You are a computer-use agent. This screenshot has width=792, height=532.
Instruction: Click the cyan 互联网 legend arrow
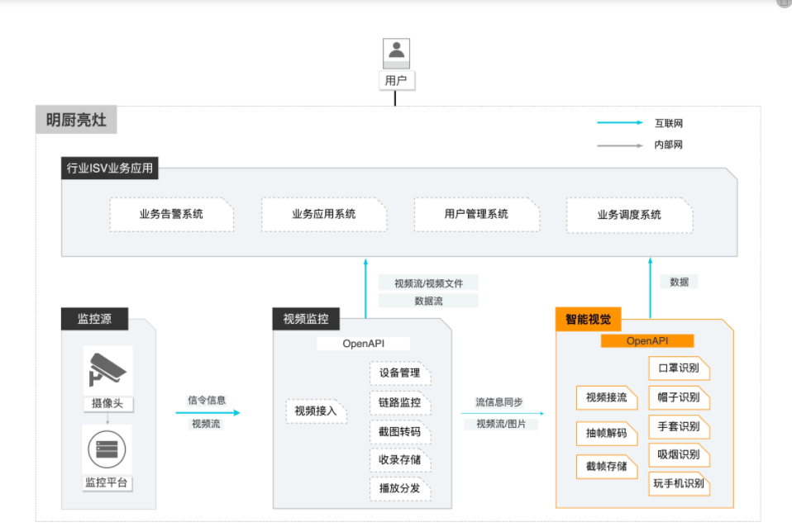[x=618, y=122]
